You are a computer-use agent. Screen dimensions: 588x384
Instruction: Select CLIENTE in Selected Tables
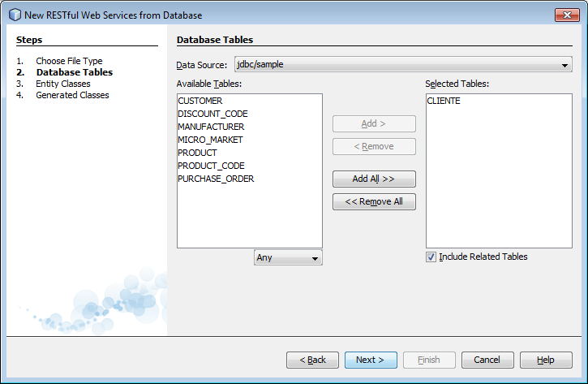point(444,101)
